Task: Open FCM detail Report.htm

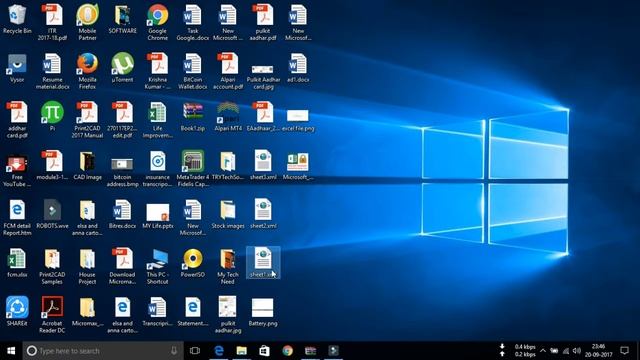Action: click(x=17, y=218)
